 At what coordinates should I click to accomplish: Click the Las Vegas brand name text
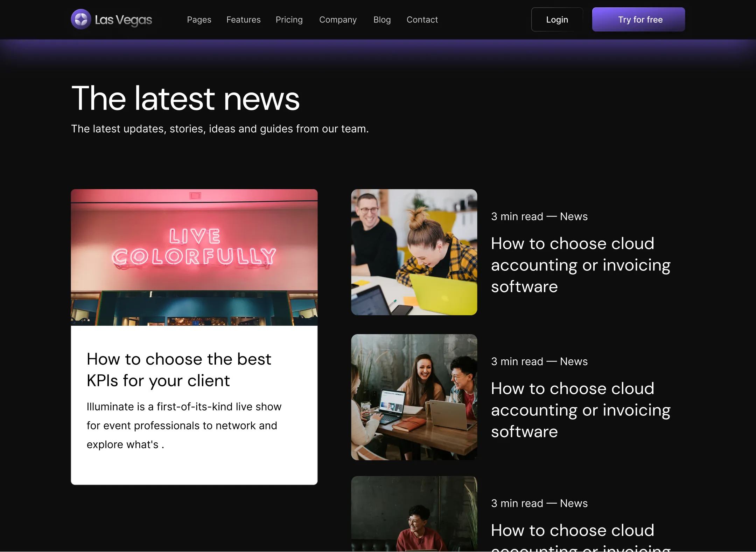tap(123, 20)
